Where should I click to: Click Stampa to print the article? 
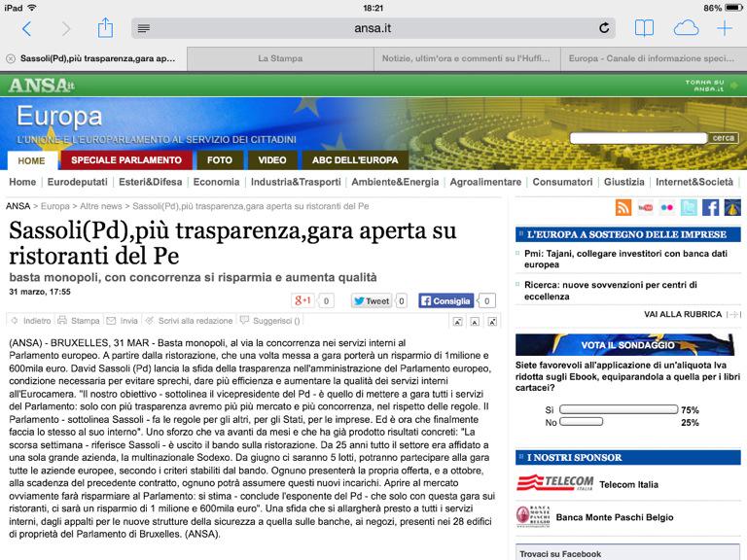click(x=79, y=321)
